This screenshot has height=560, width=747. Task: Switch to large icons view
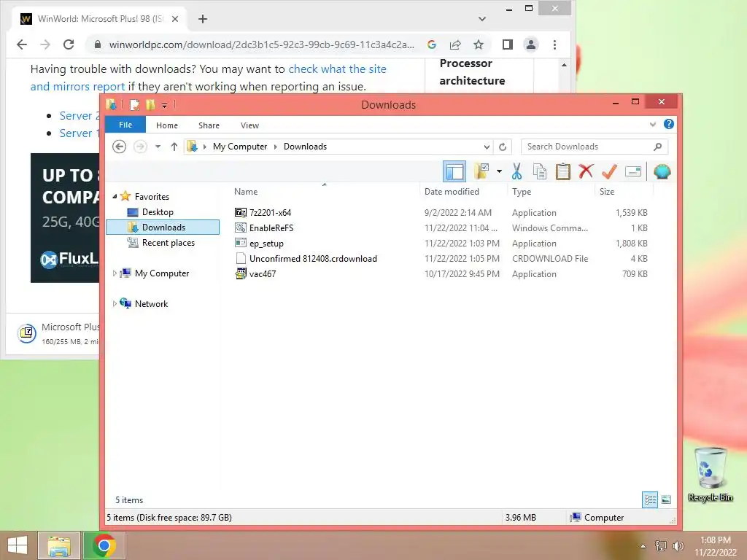[666, 499]
